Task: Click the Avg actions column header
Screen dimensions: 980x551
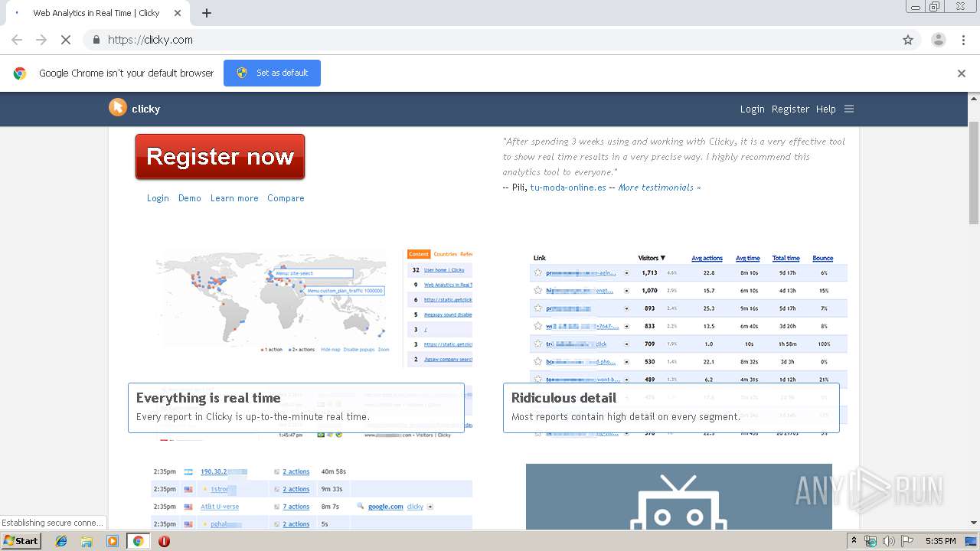Action: (707, 258)
